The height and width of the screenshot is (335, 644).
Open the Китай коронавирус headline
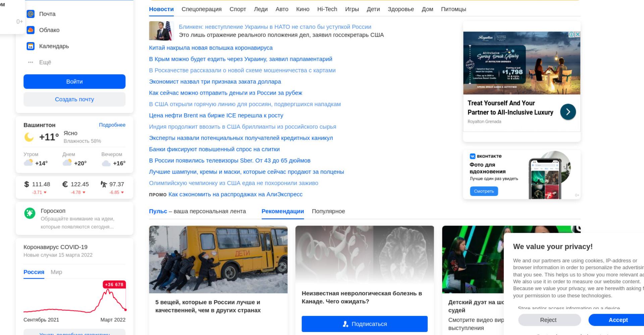[x=211, y=48]
